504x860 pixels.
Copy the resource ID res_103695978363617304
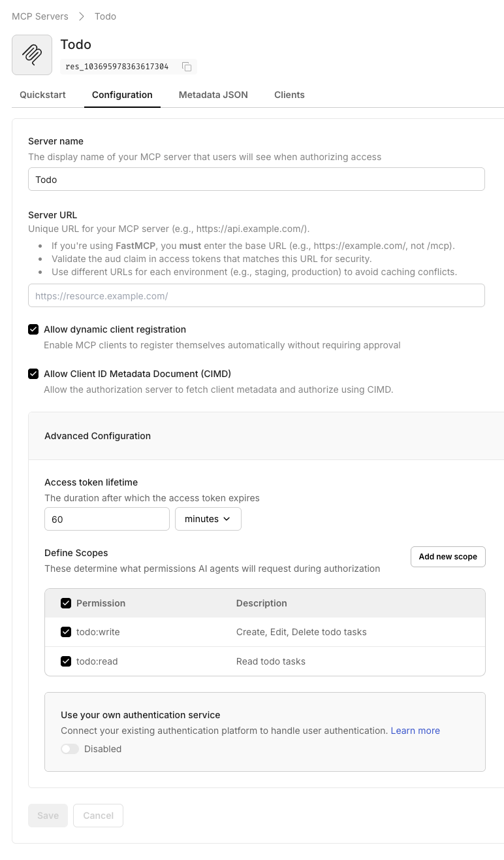[x=186, y=67]
